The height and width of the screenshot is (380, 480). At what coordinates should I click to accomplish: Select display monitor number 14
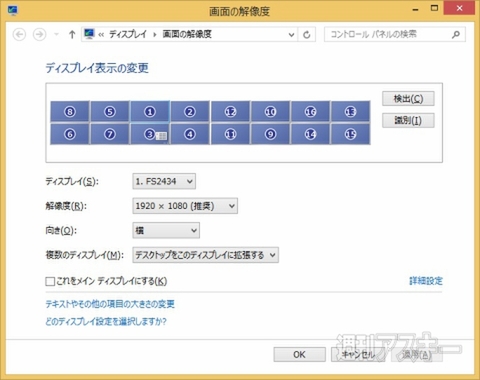click(310, 134)
